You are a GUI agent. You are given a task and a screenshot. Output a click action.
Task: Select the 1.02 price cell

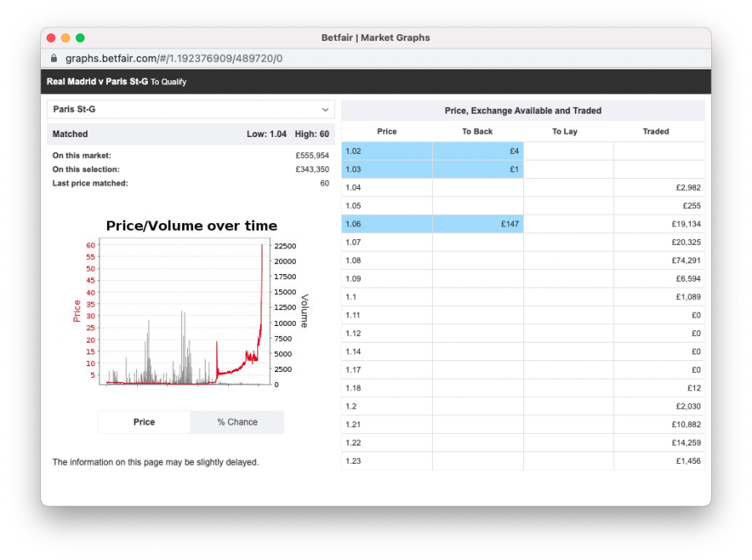pos(387,151)
